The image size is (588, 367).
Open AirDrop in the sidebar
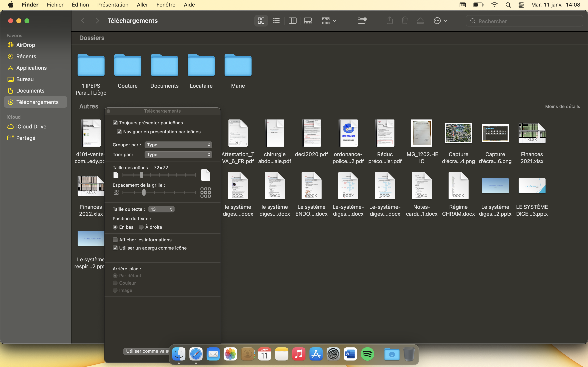26,45
